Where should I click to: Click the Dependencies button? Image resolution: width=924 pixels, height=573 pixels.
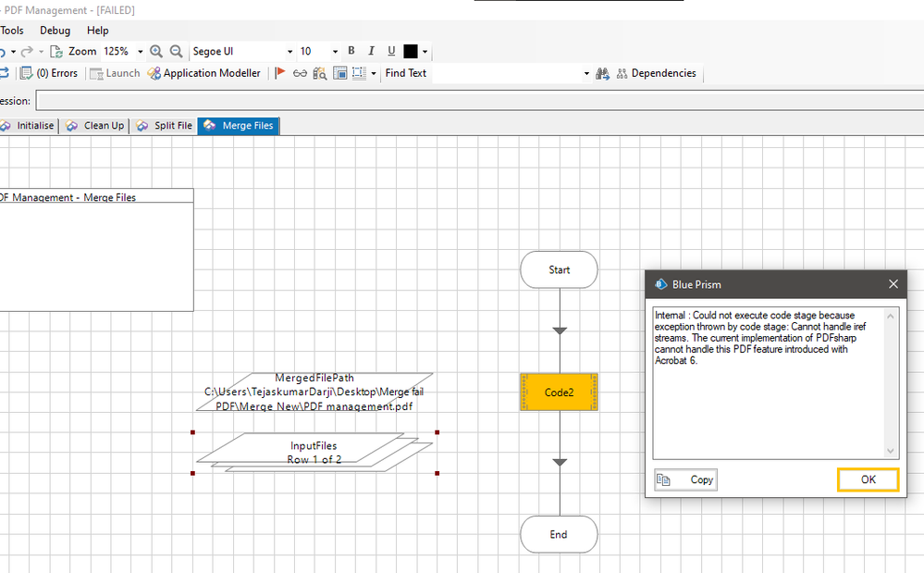[x=657, y=73]
